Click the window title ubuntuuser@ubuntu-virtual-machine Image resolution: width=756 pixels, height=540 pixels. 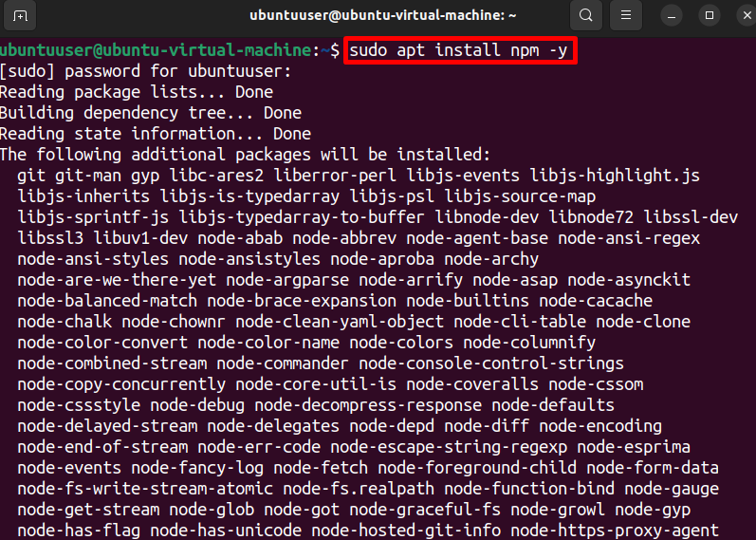pyautogui.click(x=383, y=15)
